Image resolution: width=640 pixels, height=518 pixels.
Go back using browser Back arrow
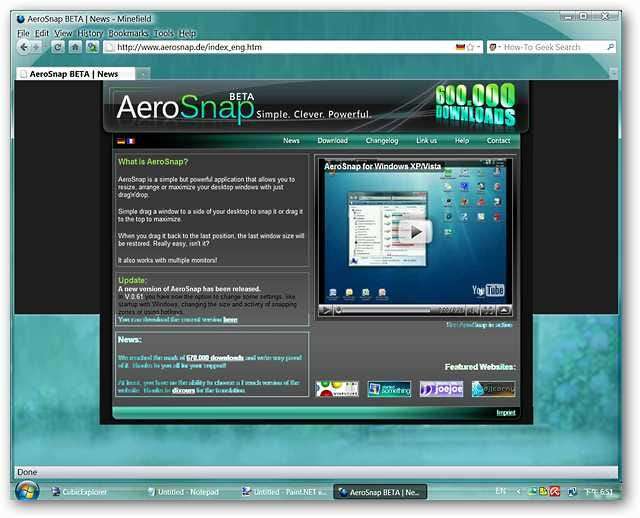(23, 47)
